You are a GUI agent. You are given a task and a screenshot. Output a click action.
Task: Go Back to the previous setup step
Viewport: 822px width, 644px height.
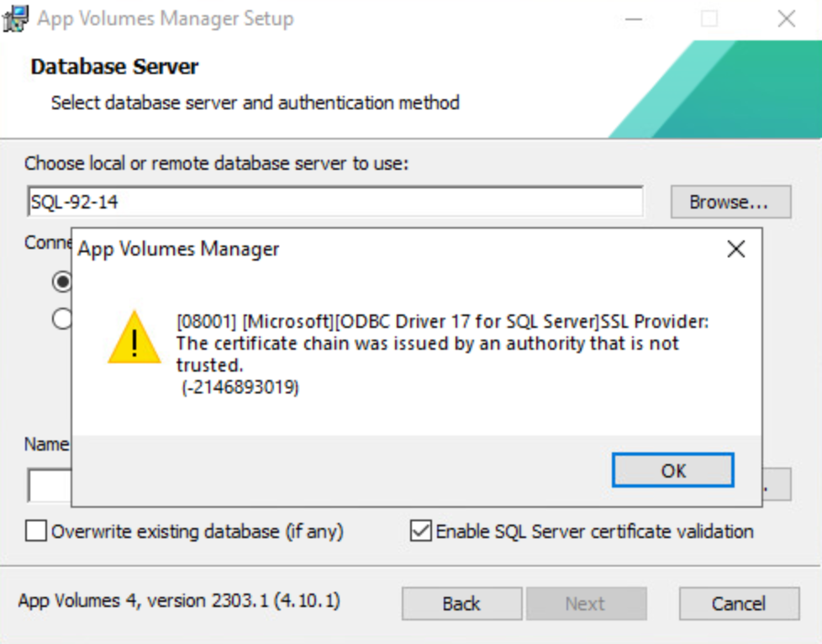click(x=461, y=604)
